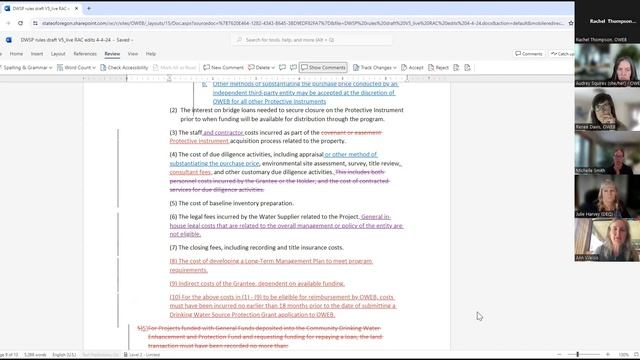The image size is (640, 360).
Task: Click the browser address bar URL
Action: tap(302, 23)
